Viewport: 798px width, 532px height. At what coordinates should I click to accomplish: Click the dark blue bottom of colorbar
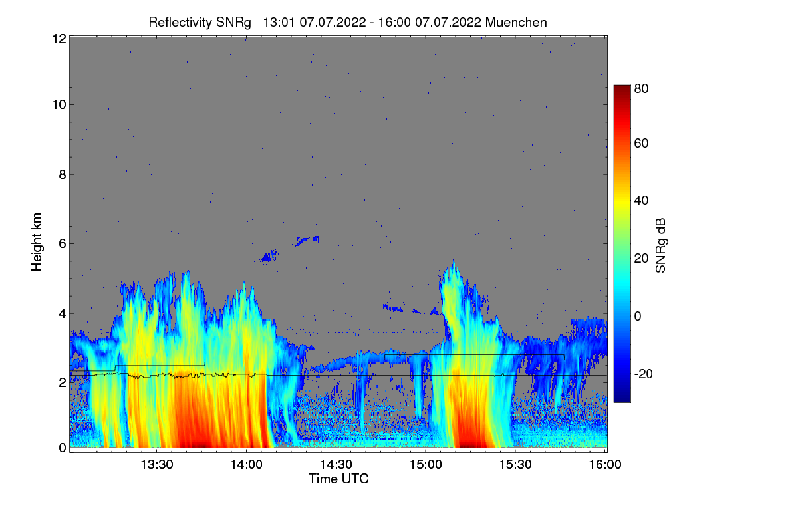point(621,398)
